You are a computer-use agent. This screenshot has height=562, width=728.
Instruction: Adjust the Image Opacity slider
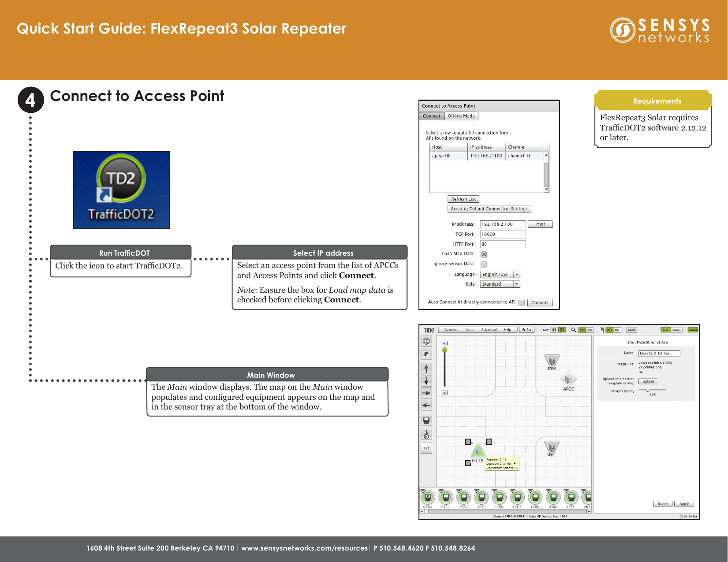point(653,390)
